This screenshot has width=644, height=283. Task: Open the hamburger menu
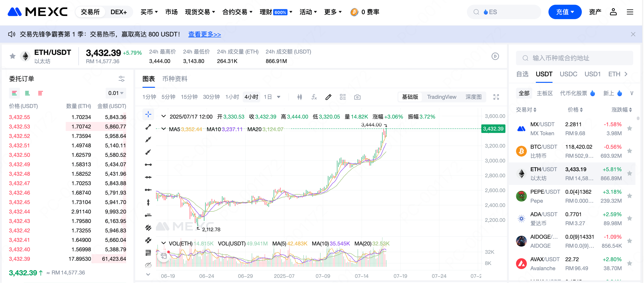630,12
